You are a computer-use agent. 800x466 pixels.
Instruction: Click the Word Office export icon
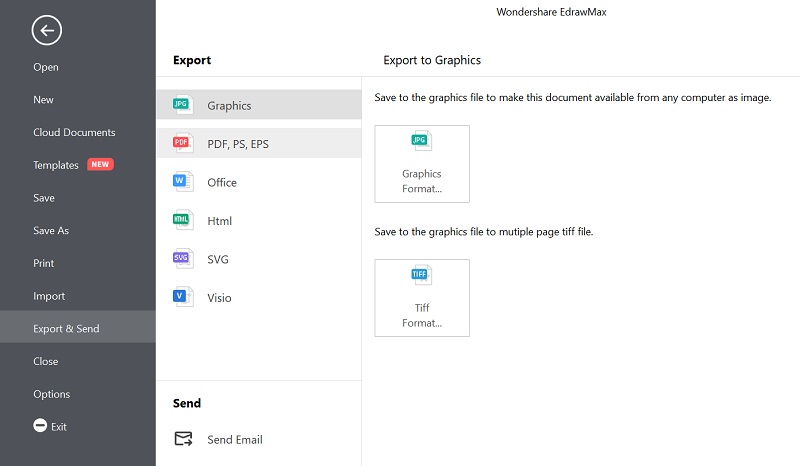coord(183,182)
